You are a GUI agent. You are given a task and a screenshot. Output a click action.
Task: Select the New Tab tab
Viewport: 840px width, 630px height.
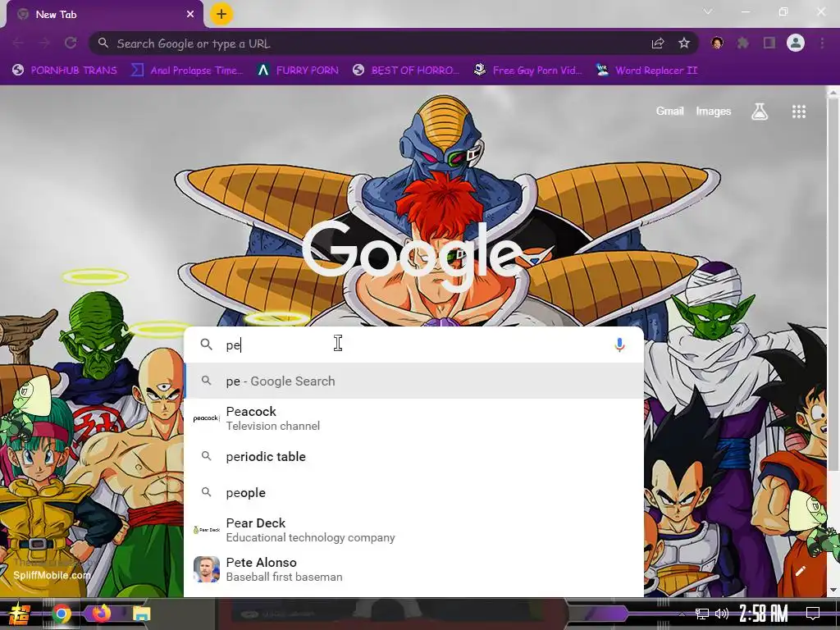[x=104, y=15]
